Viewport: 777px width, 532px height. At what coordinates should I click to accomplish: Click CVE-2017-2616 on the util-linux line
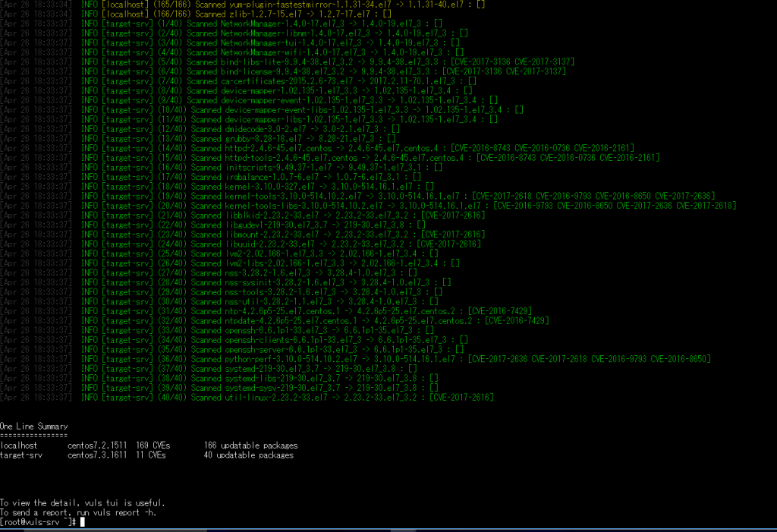coord(463,397)
